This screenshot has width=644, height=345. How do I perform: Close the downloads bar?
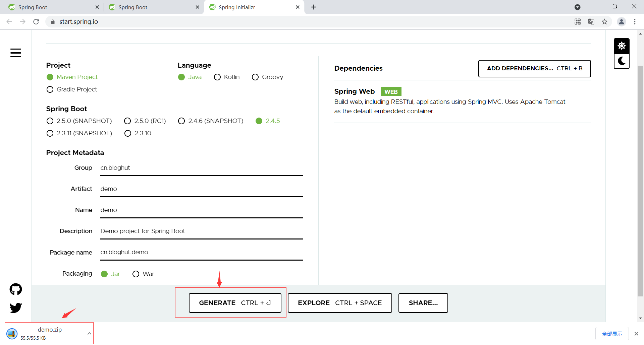[x=636, y=334]
